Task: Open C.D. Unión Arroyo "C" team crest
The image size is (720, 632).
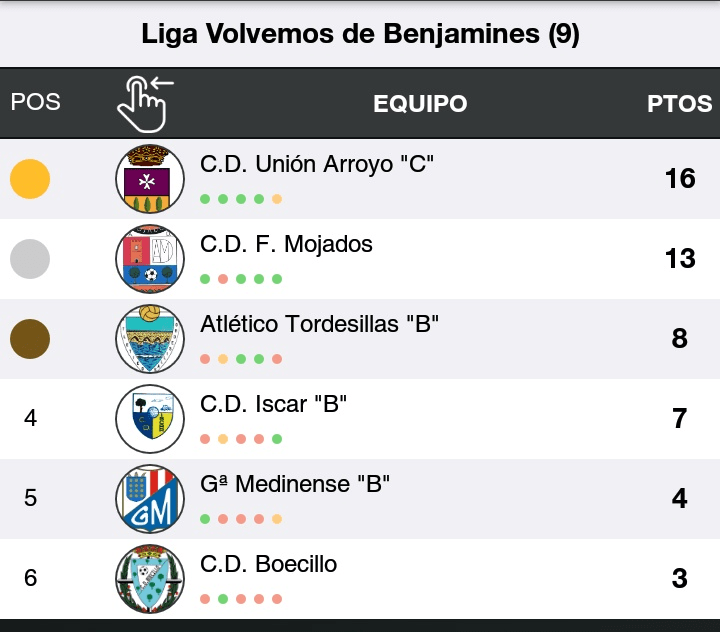Action: point(150,179)
